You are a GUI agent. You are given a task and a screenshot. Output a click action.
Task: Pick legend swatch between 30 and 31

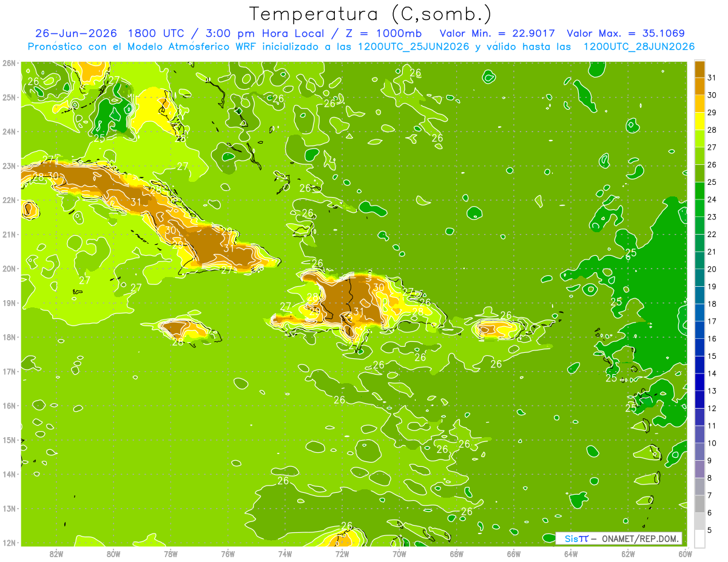pos(699,86)
